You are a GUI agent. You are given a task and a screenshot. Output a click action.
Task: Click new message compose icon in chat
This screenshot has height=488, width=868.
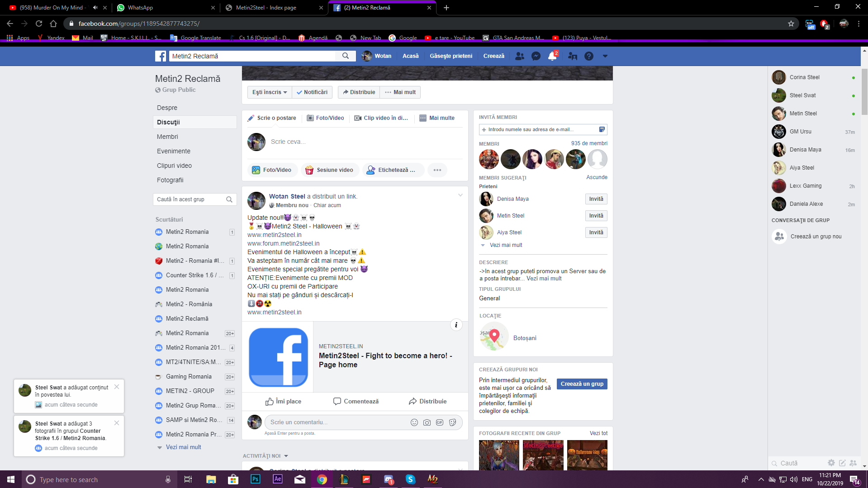(x=842, y=463)
